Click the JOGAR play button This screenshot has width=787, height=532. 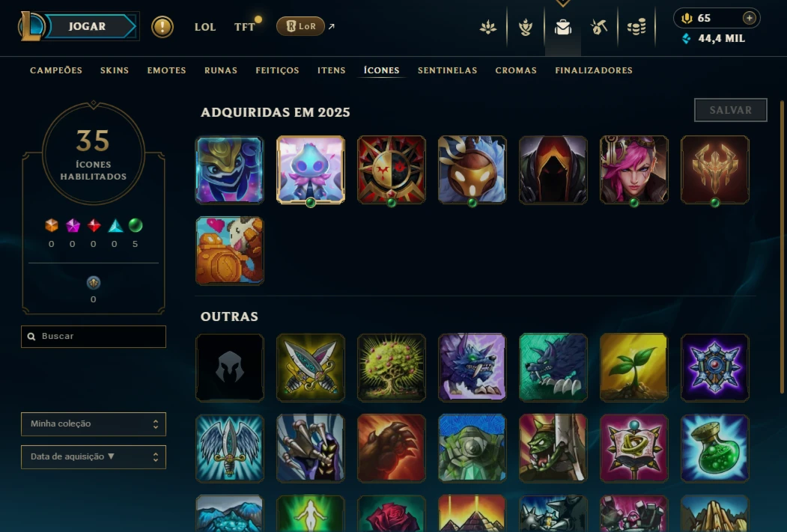(88, 27)
